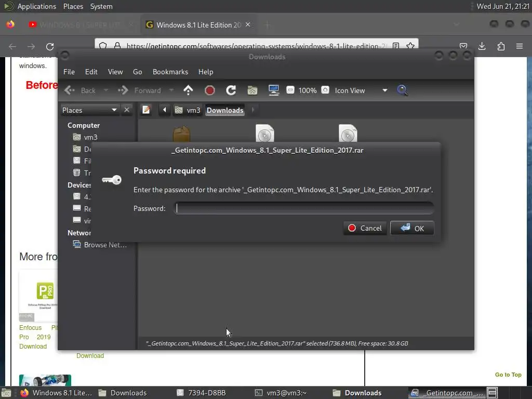
Task: Open the Help menu
Action: click(x=206, y=72)
